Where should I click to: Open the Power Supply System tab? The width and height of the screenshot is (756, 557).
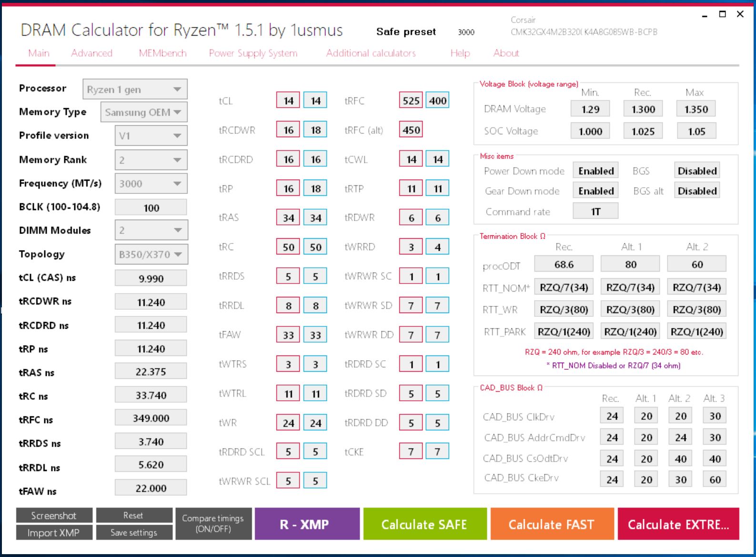coord(253,53)
